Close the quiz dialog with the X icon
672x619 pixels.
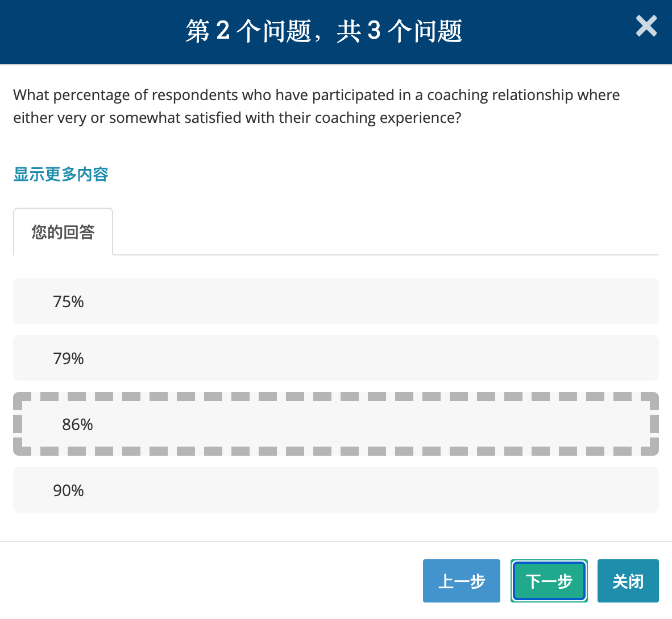[646, 26]
